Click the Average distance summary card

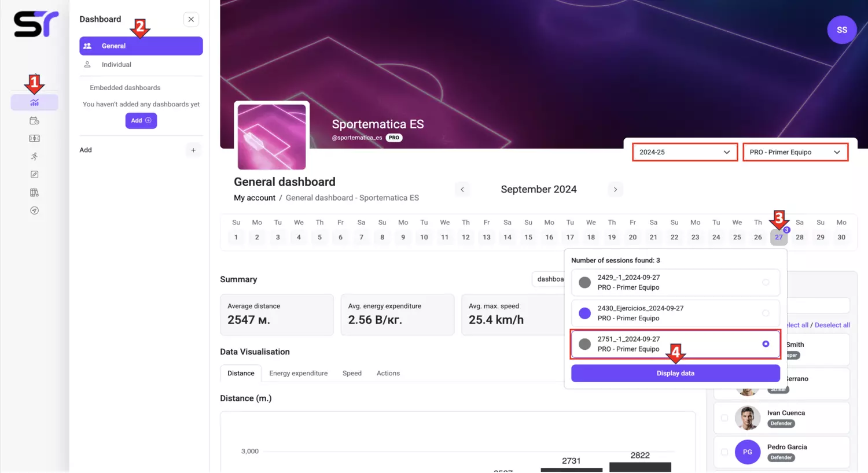277,315
